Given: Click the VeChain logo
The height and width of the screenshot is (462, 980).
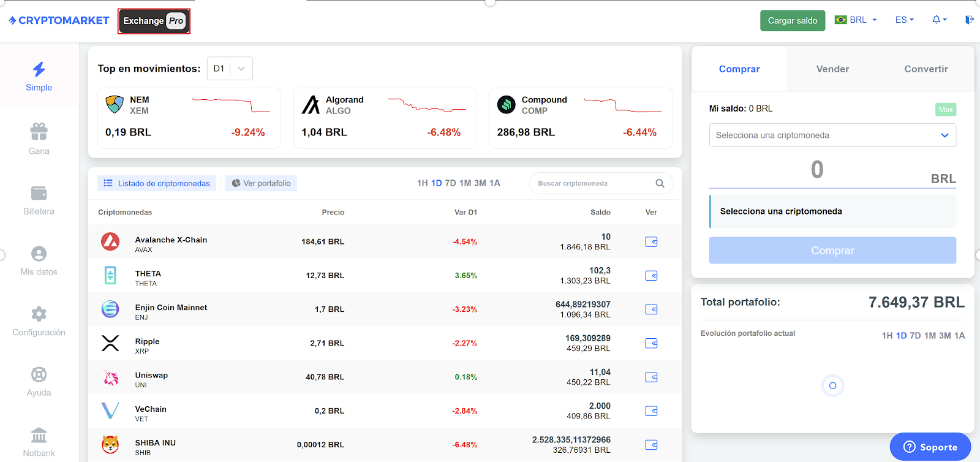Looking at the screenshot, I should click(110, 411).
